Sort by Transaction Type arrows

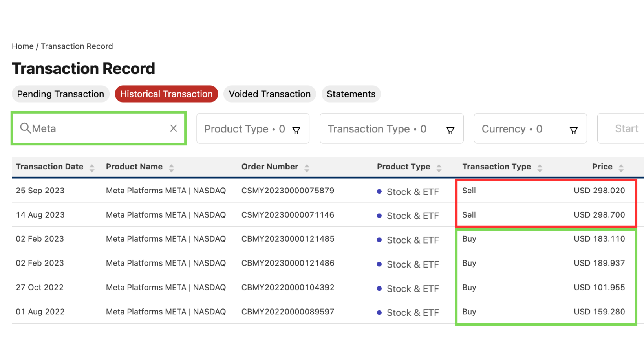point(540,168)
